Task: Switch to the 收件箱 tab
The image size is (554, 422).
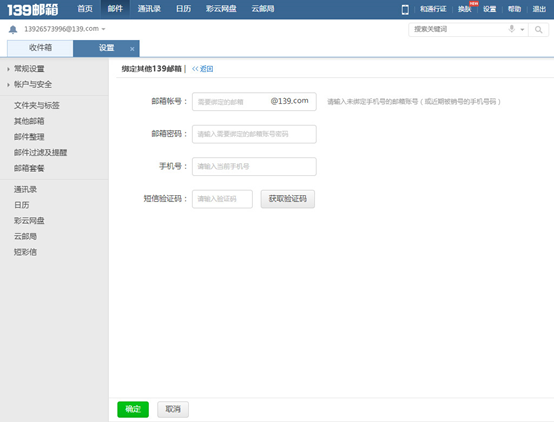Action: (40, 48)
